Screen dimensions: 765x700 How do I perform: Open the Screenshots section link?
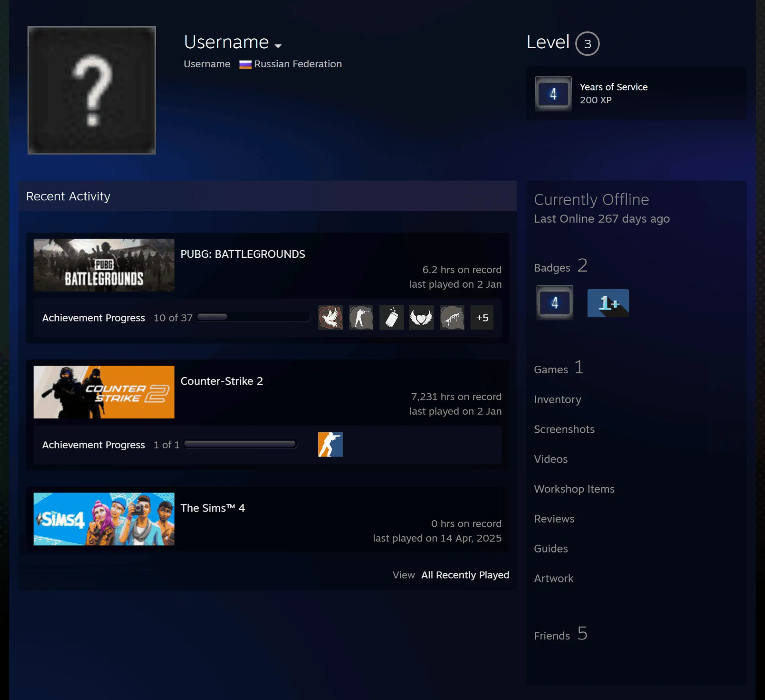[x=564, y=429]
